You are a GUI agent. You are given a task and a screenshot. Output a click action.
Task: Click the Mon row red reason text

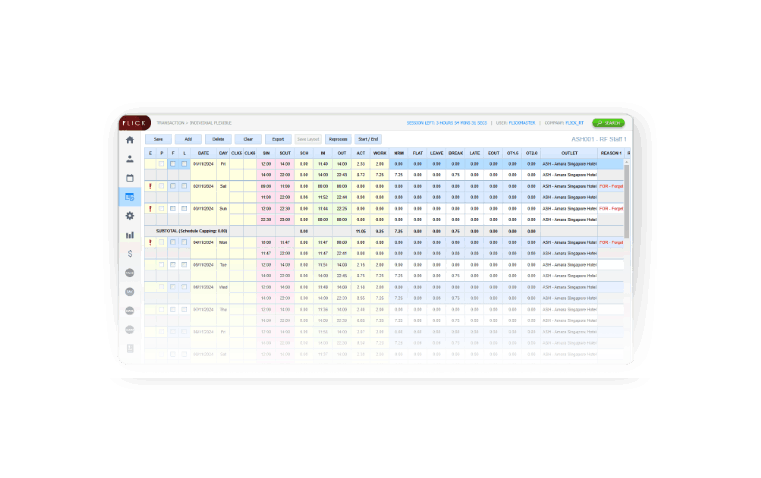tap(611, 242)
